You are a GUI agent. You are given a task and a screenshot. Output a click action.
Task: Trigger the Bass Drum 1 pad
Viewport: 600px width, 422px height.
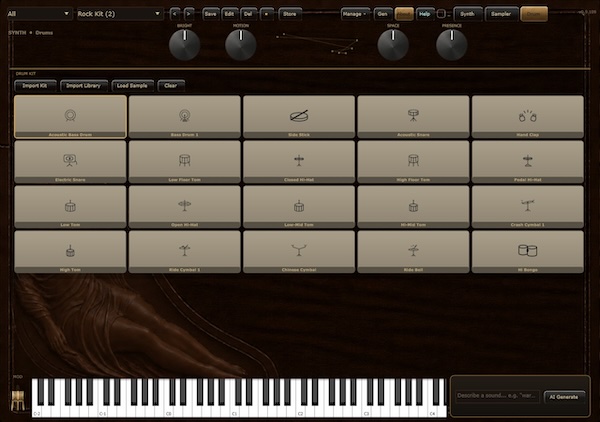(185, 116)
